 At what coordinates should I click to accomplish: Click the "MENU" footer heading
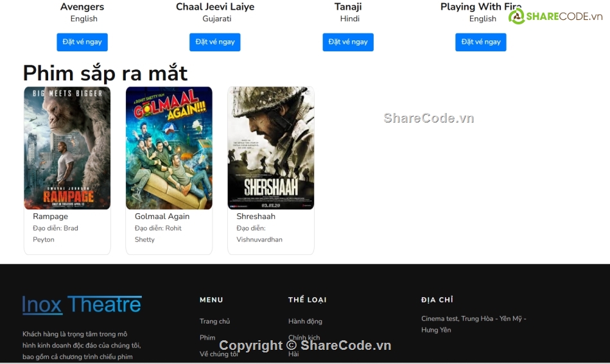click(x=211, y=300)
